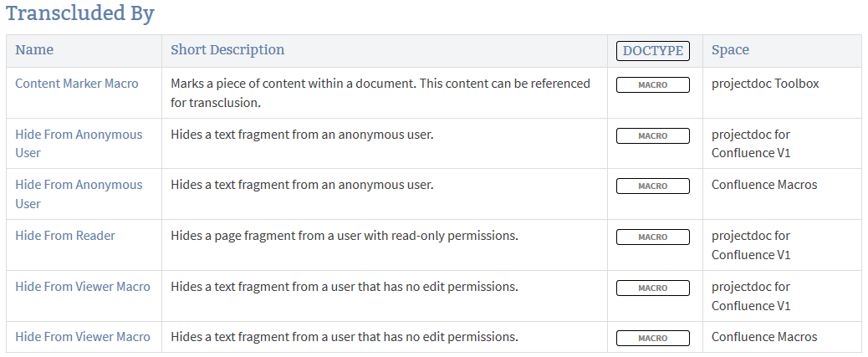Open Hide From Anonymous User in Confluence Macros space
The image size is (868, 357).
tap(79, 185)
